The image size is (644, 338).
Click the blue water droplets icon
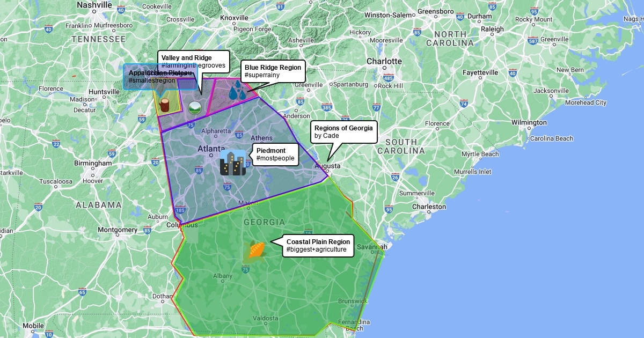coord(237,91)
